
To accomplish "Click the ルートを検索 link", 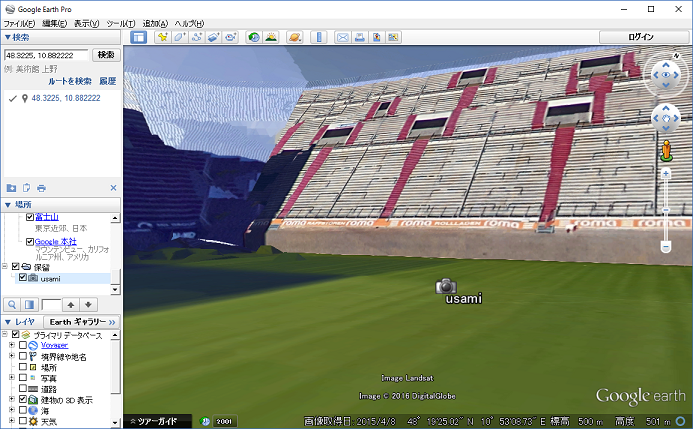I will 70,80.
